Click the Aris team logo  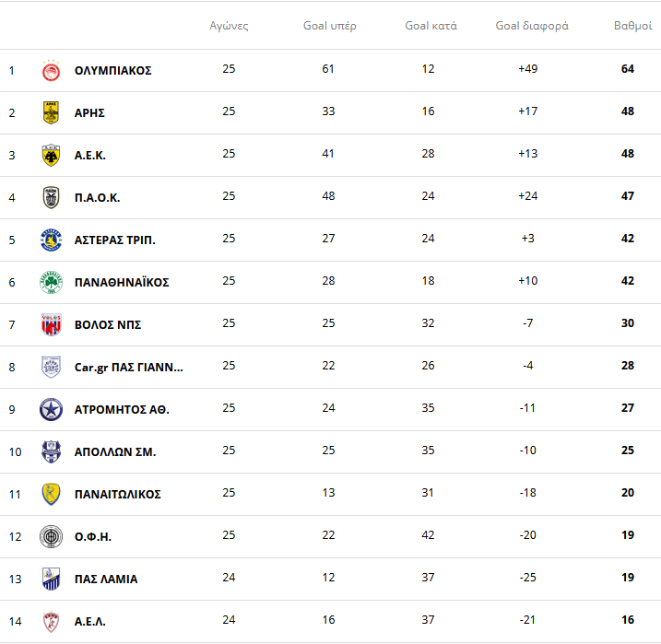pos(51,113)
